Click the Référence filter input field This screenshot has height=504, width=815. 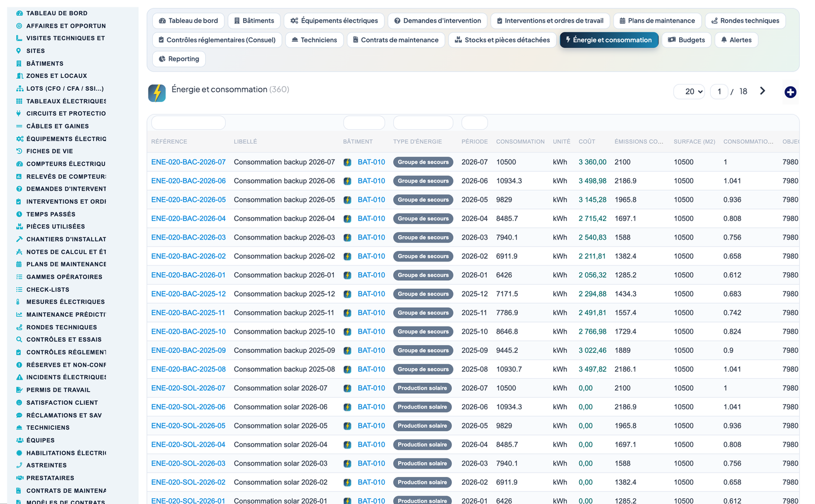click(x=188, y=122)
